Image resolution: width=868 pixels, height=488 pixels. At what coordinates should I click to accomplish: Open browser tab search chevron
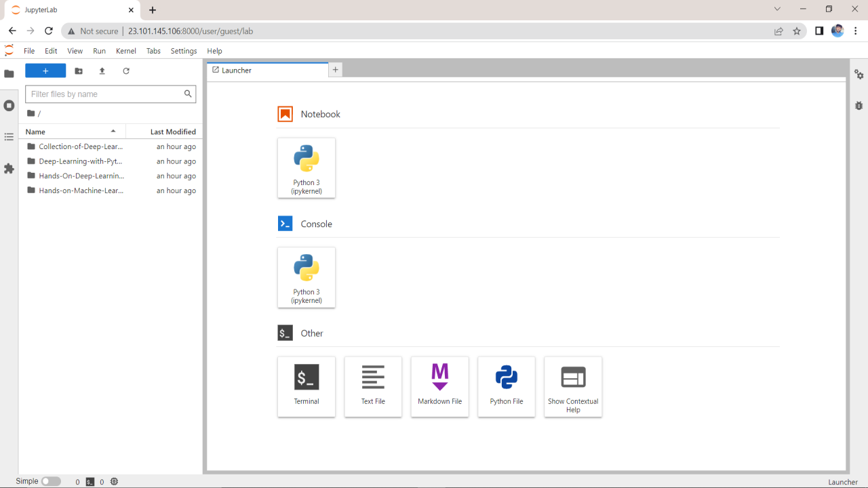(777, 9)
